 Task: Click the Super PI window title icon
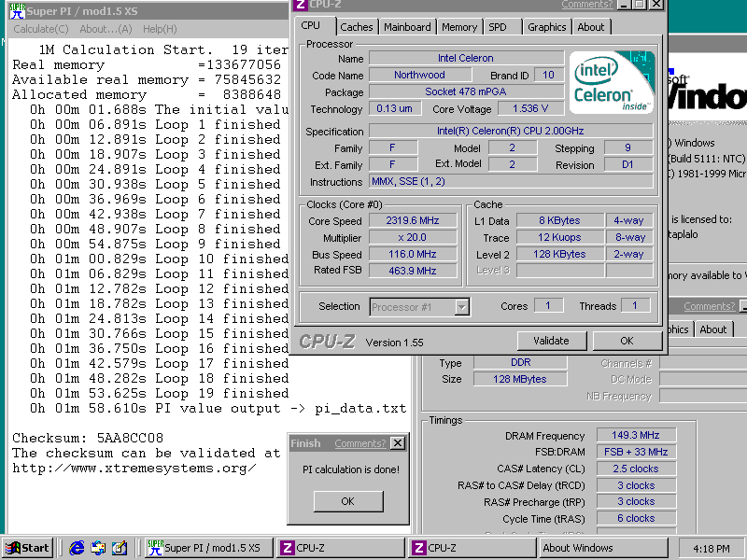point(17,11)
